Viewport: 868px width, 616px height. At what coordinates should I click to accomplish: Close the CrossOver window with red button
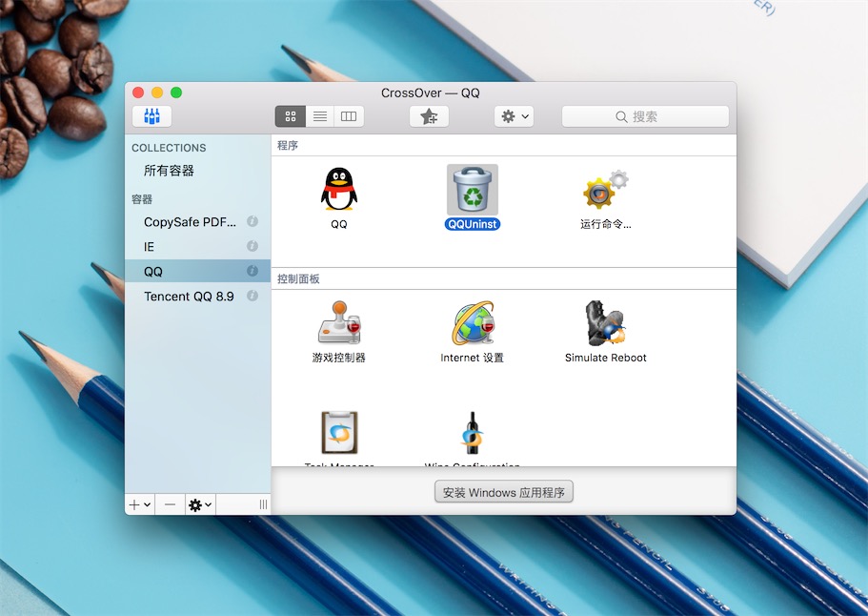[x=138, y=92]
